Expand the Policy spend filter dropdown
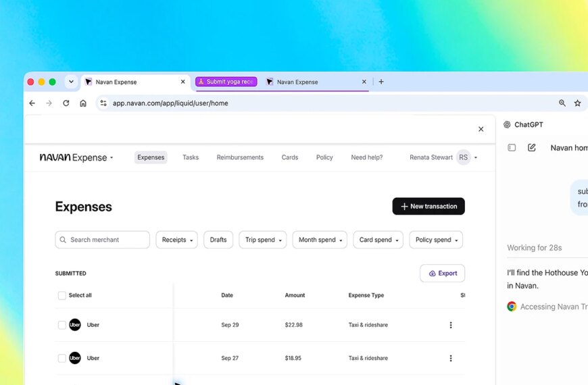Screen dimensions: 588x385 (x=436, y=240)
